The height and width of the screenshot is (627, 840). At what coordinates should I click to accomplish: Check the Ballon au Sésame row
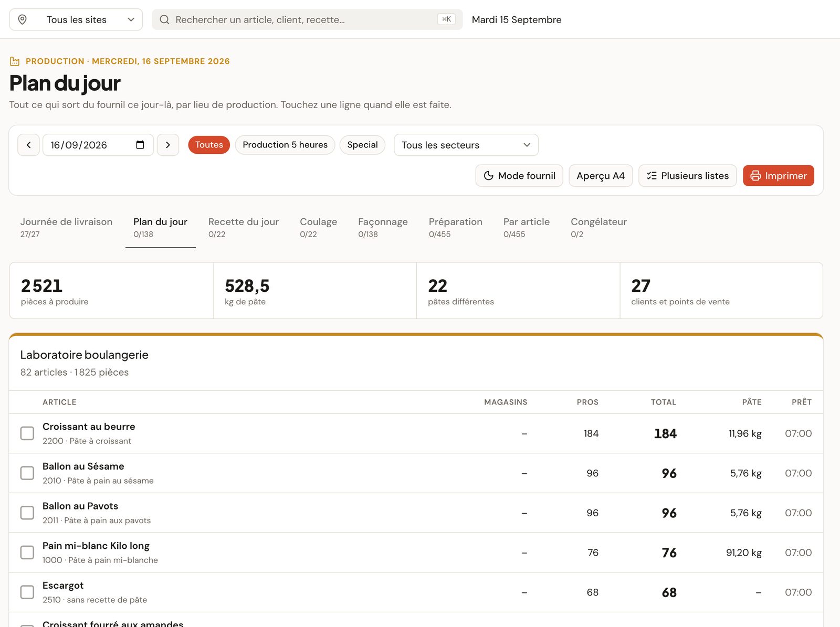tap(27, 473)
